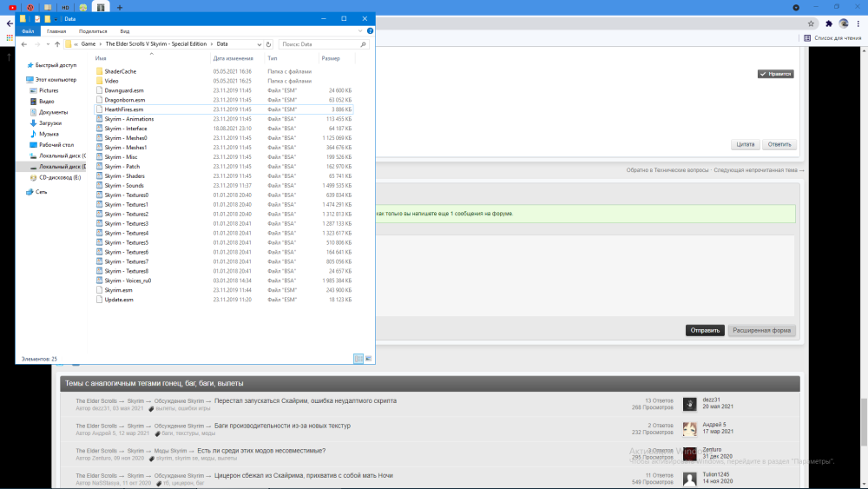Open the recent locations dropdown in Explorer
The height and width of the screenshot is (489, 868).
point(48,44)
